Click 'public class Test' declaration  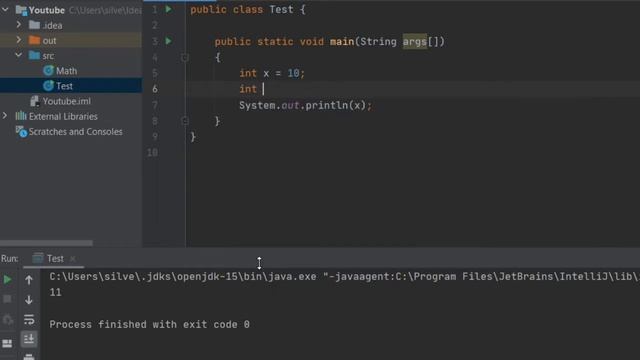tap(242, 9)
